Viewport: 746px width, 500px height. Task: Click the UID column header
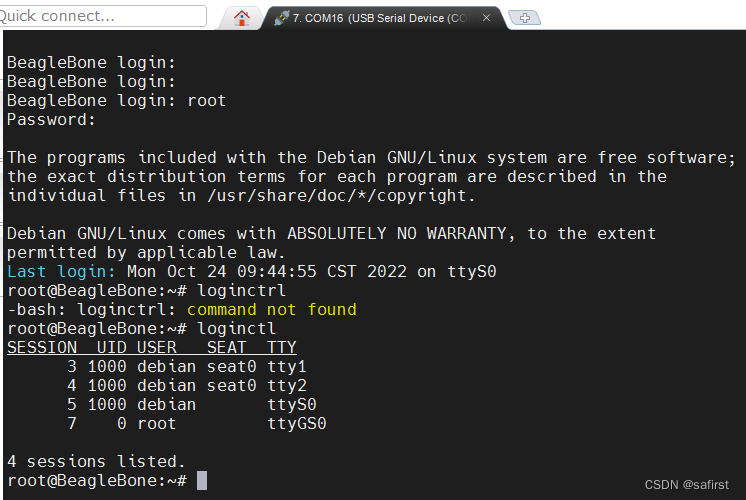click(112, 347)
